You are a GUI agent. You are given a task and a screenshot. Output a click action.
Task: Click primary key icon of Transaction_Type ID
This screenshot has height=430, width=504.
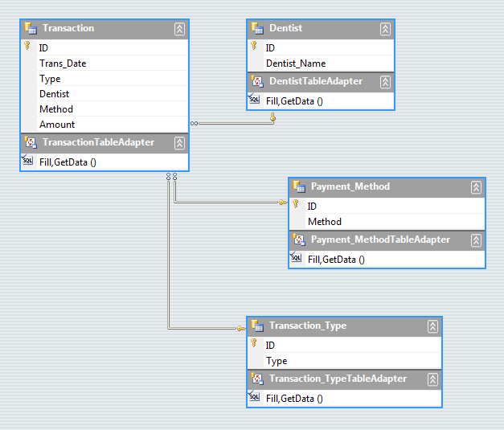[x=254, y=343]
